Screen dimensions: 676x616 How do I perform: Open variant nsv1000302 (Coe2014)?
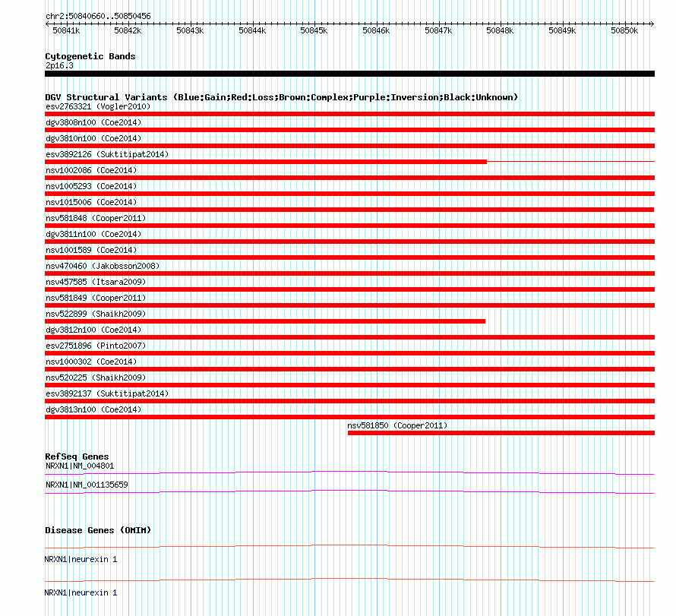point(91,362)
